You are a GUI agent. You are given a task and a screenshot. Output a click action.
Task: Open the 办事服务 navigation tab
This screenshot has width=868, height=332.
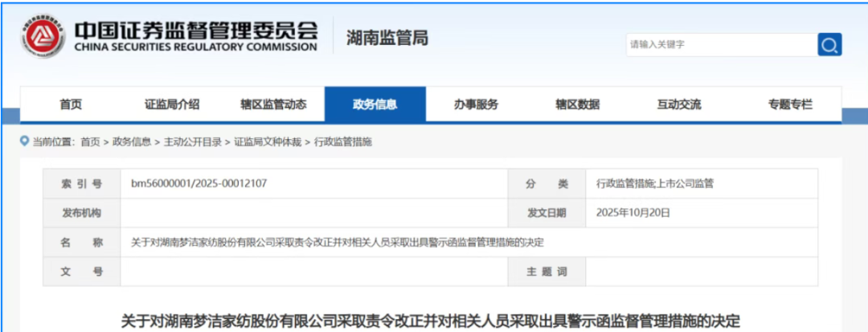[476, 104]
